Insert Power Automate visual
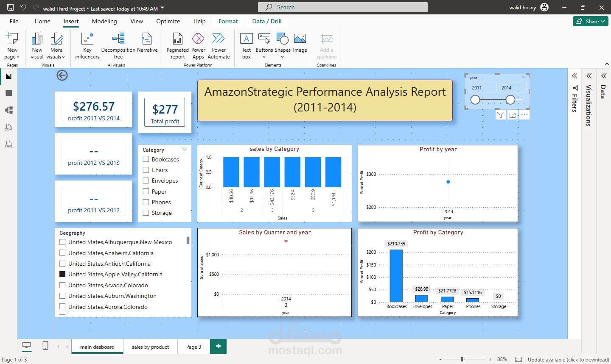This screenshot has width=611, height=364. [219, 46]
